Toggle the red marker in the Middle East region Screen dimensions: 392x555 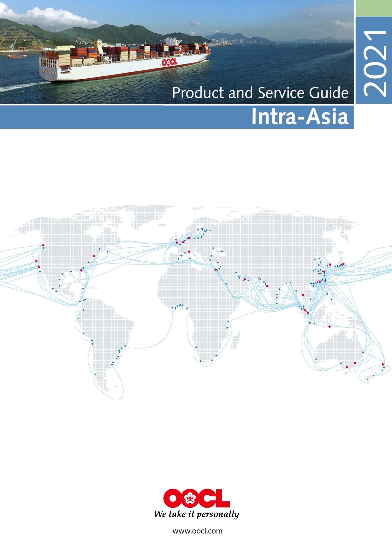tap(245, 279)
